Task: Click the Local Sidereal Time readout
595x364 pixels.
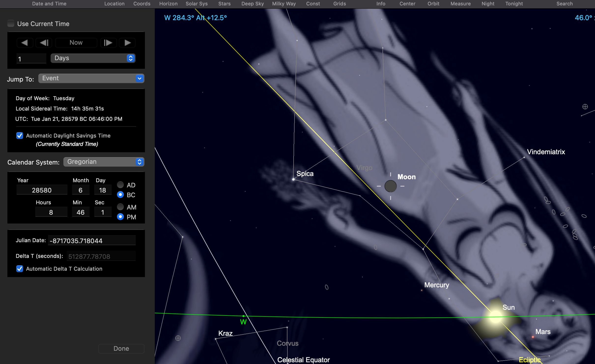Action: pyautogui.click(x=60, y=109)
